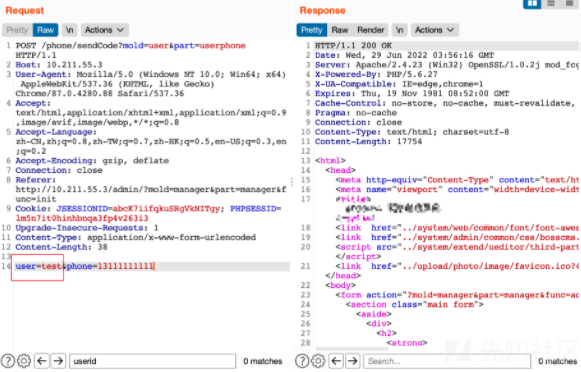Switch to stacked horizontal layout view
This screenshot has width=581, height=372.
point(551,4)
